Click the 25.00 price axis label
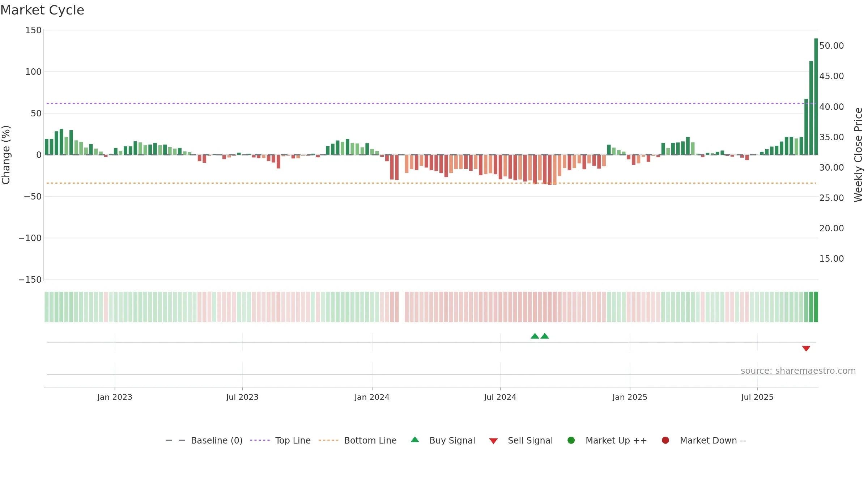The image size is (868, 488). tap(831, 198)
